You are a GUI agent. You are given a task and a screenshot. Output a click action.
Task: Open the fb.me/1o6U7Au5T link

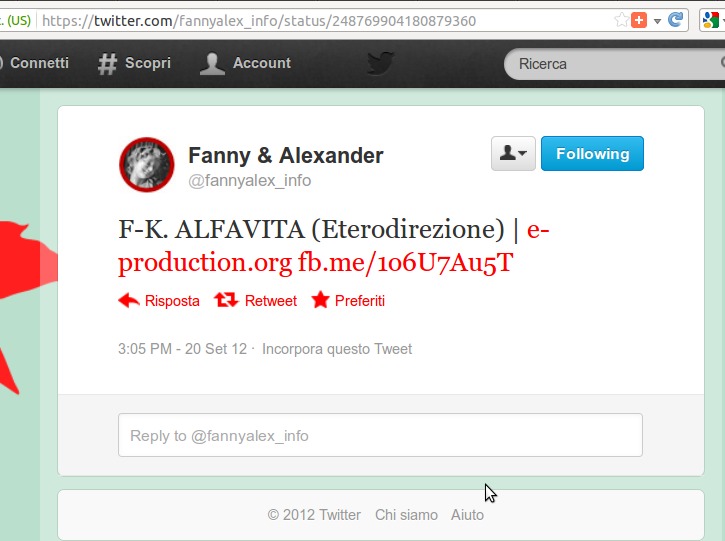point(406,262)
